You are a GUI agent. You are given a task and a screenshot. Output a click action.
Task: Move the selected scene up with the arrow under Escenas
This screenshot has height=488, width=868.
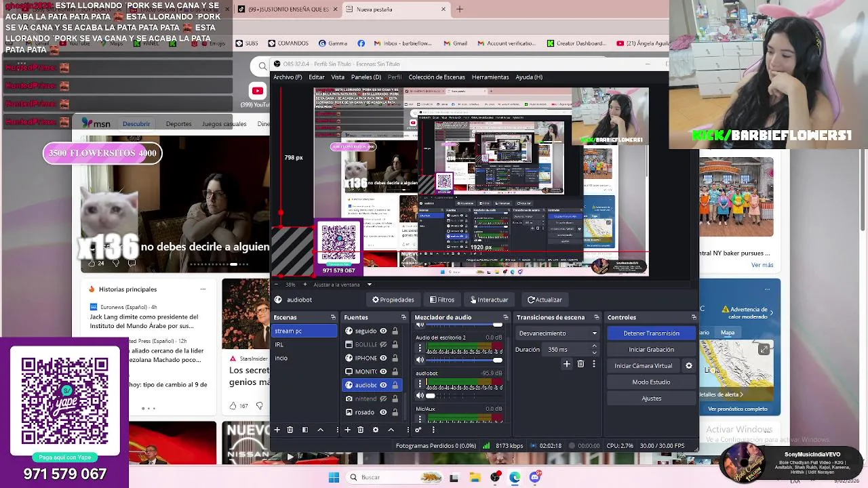(x=321, y=430)
